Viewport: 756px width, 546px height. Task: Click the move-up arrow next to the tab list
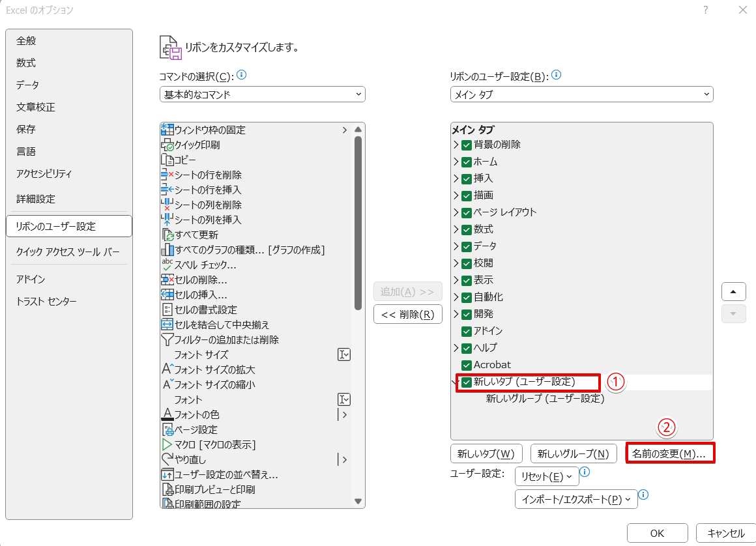[x=734, y=291]
